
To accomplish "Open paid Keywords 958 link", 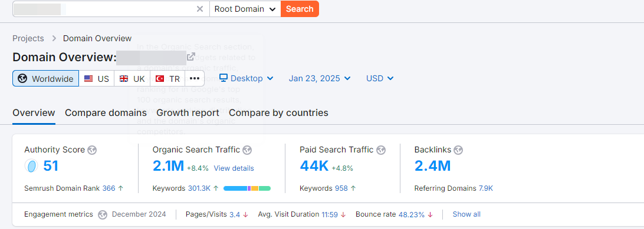I will tap(341, 188).
